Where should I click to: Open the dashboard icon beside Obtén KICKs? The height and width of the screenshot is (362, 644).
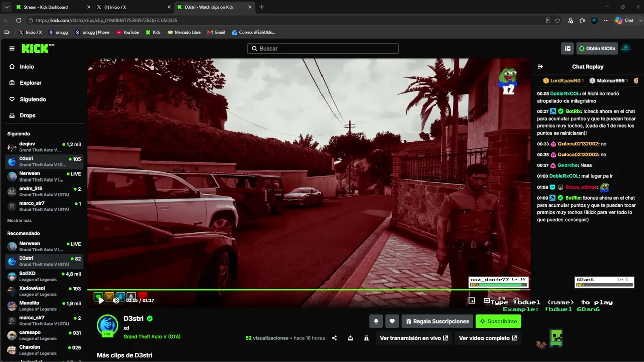tap(568, 48)
